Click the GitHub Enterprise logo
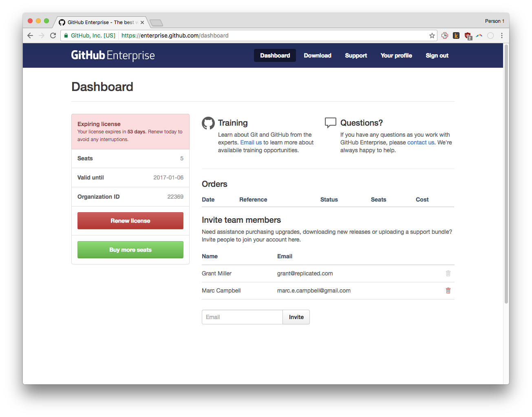The width and height of the screenshot is (532, 417). 113,55
